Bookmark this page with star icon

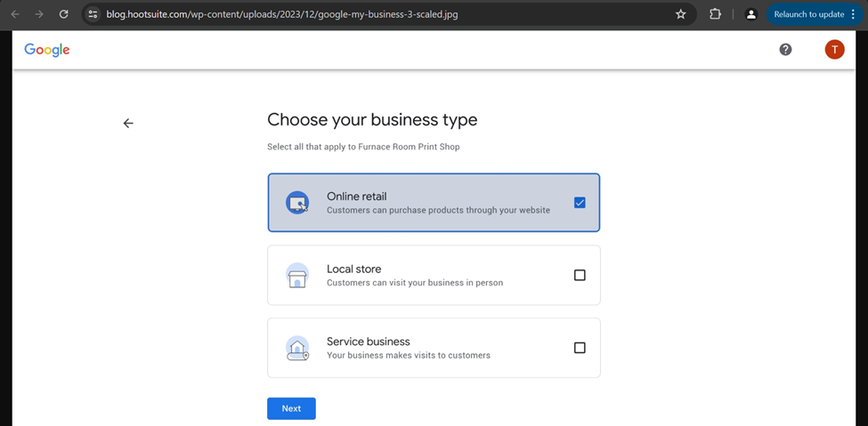pos(681,14)
